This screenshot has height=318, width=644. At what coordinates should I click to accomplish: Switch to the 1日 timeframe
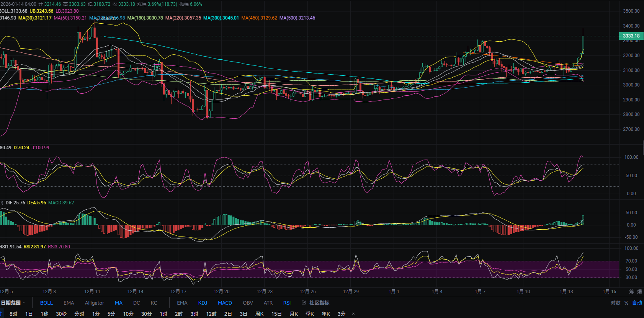point(29,314)
